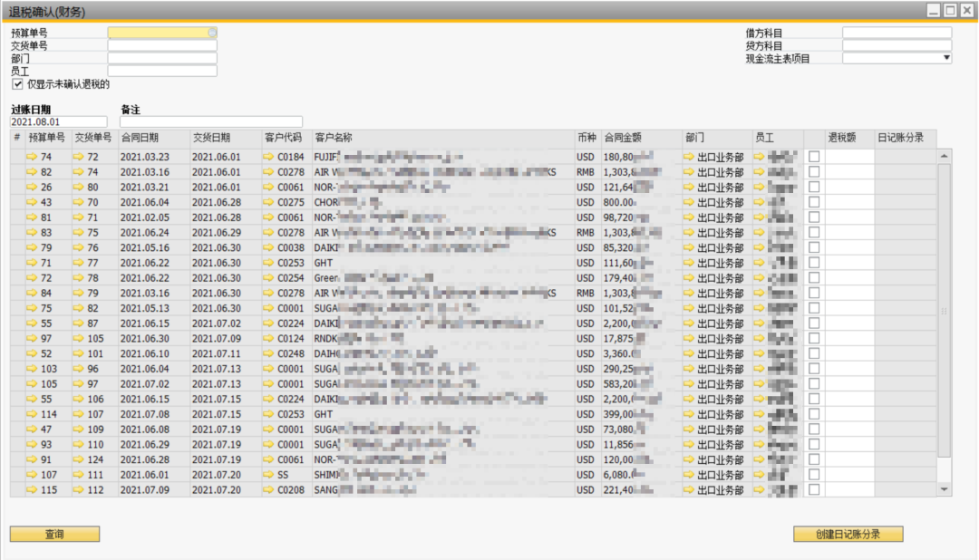Follow link arrow beside customer code C0208
This screenshot has width=979, height=560.
pyautogui.click(x=268, y=490)
